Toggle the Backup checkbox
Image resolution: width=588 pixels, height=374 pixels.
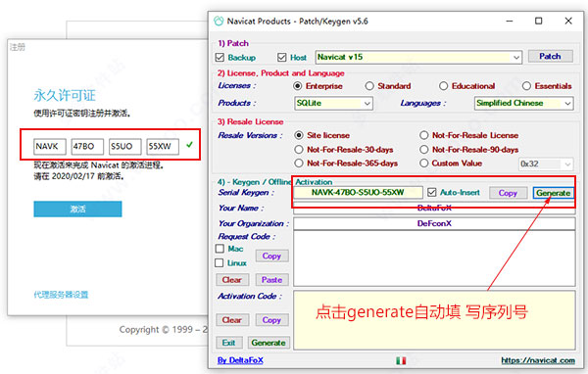pos(220,58)
